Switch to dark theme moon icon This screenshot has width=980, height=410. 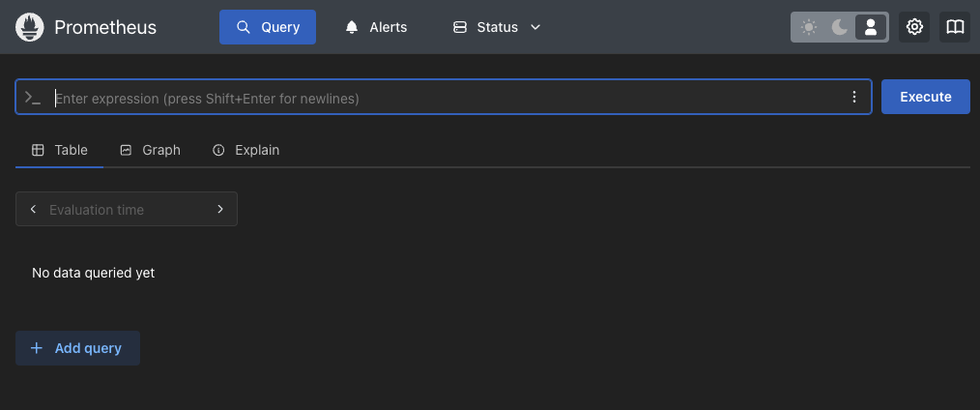point(839,27)
